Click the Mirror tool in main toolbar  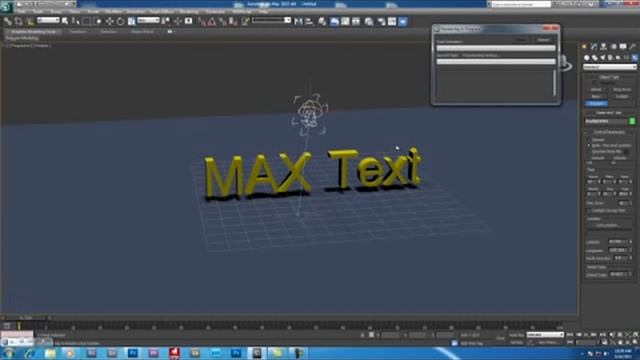[x=298, y=21]
